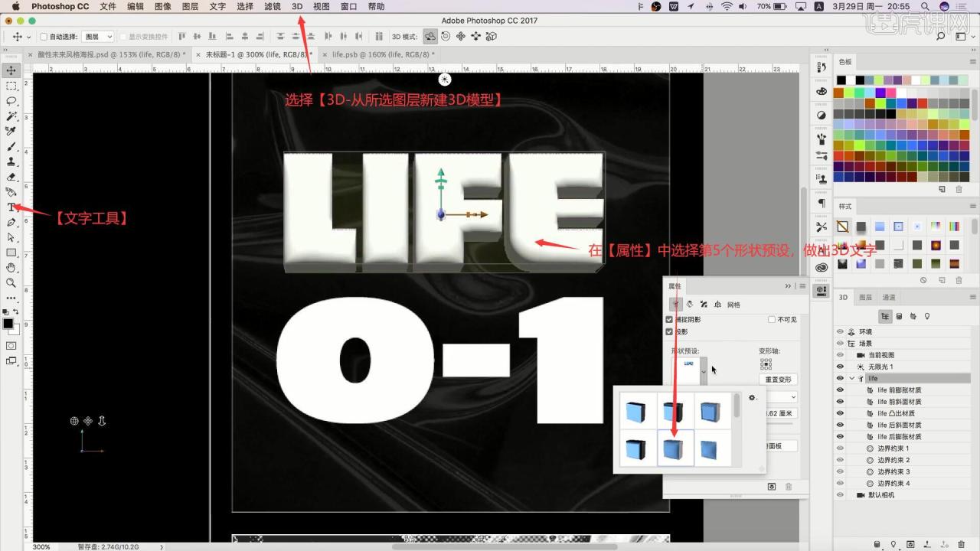
Task: Toggle the 投影 checkbox
Action: click(669, 332)
